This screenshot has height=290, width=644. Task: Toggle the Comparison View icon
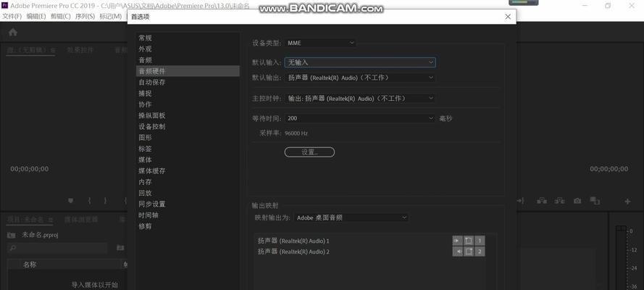595,200
